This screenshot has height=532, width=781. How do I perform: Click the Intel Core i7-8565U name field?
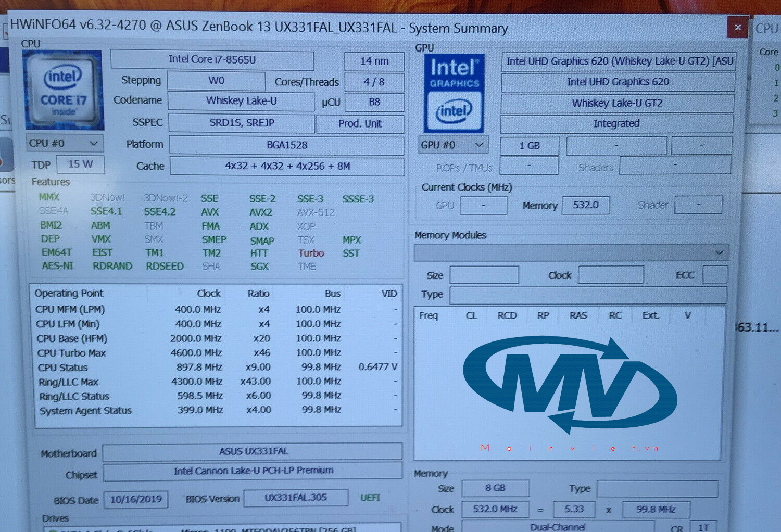[x=212, y=60]
